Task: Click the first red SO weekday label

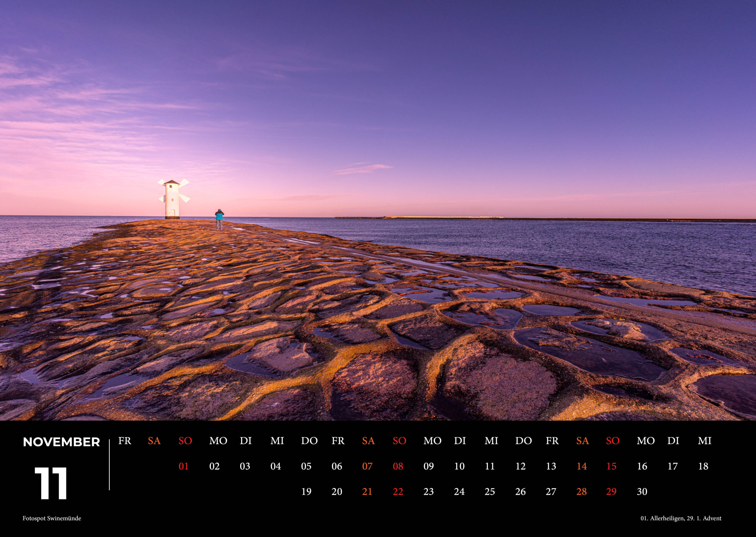Action: click(x=185, y=441)
